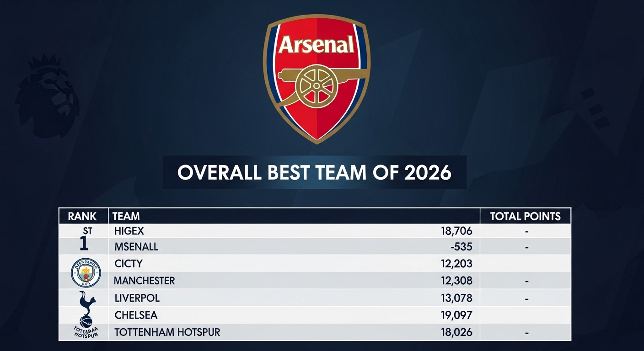Viewport: 644px width, 351px height.
Task: Sort by the TOTAL POINTS header
Action: click(x=525, y=216)
